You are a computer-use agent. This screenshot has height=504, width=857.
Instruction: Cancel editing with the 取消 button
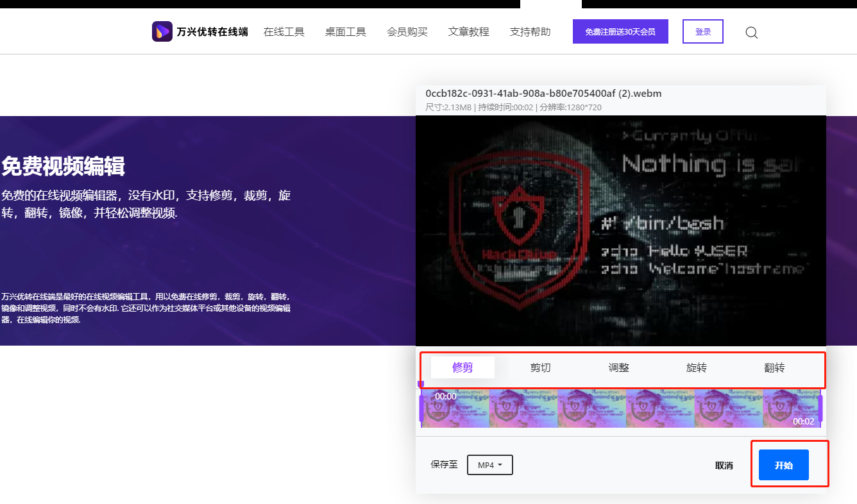[724, 466]
